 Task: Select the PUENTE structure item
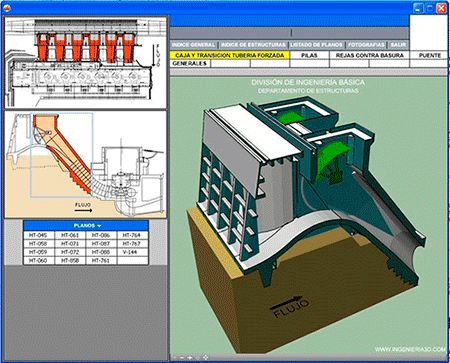pos(429,55)
